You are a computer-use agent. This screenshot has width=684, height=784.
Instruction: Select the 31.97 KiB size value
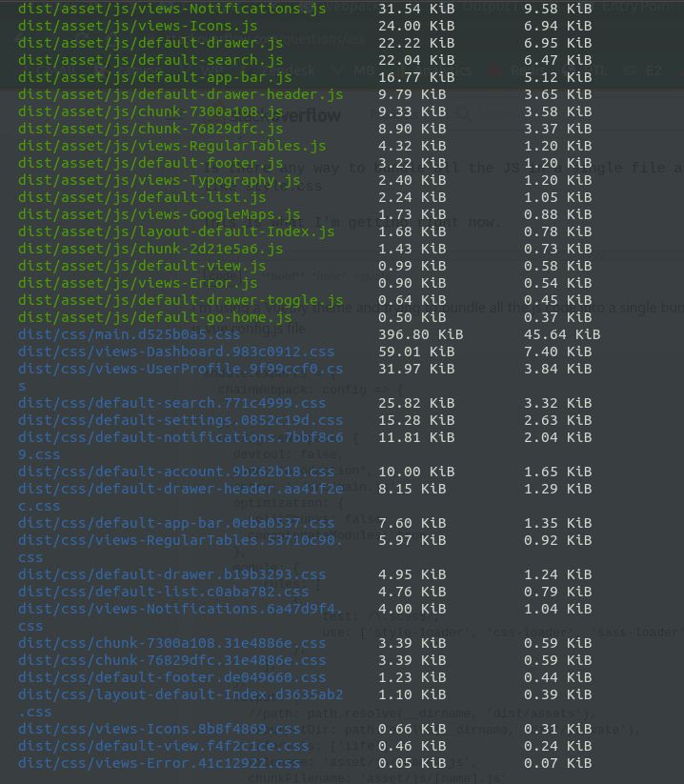click(x=416, y=369)
